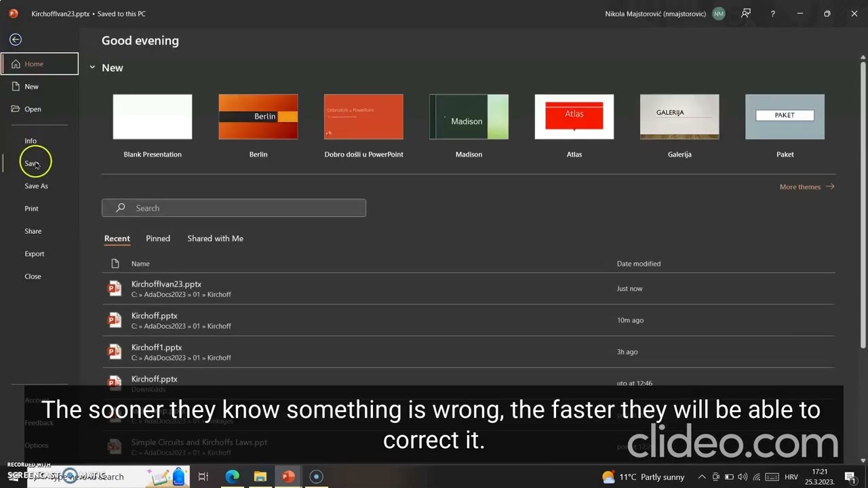Open File Explorer from the taskbar
This screenshot has width=868, height=488.
tap(260, 476)
